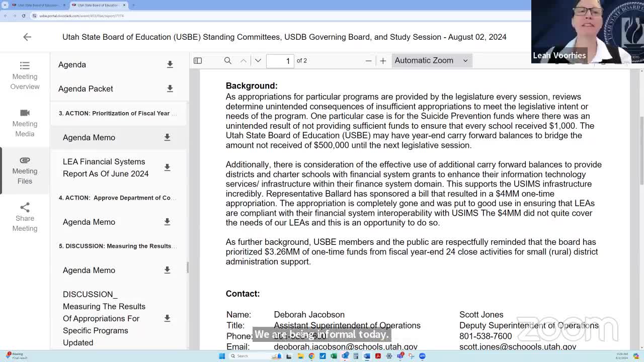Open Adobe Acrobat from the taskbar

click(x=378, y=356)
